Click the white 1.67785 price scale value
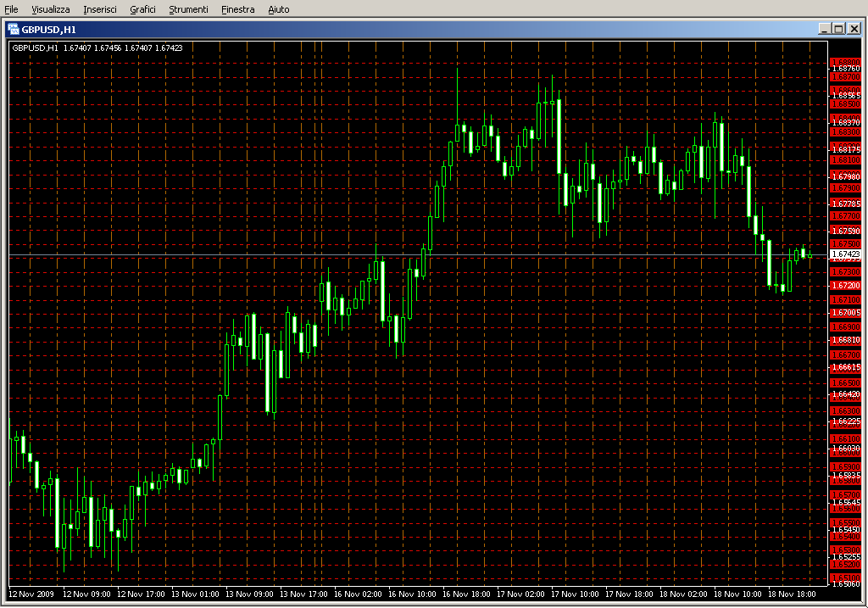Screen dimensions: 868x608 [846, 204]
